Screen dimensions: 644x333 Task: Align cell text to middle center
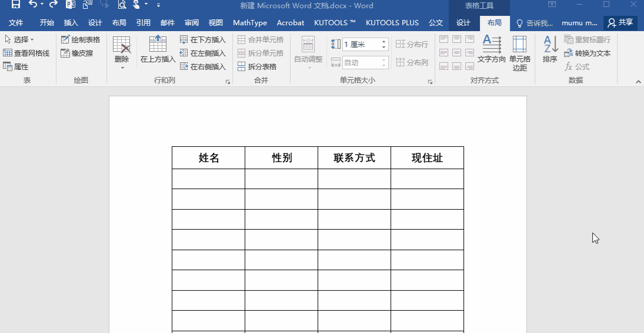(457, 52)
